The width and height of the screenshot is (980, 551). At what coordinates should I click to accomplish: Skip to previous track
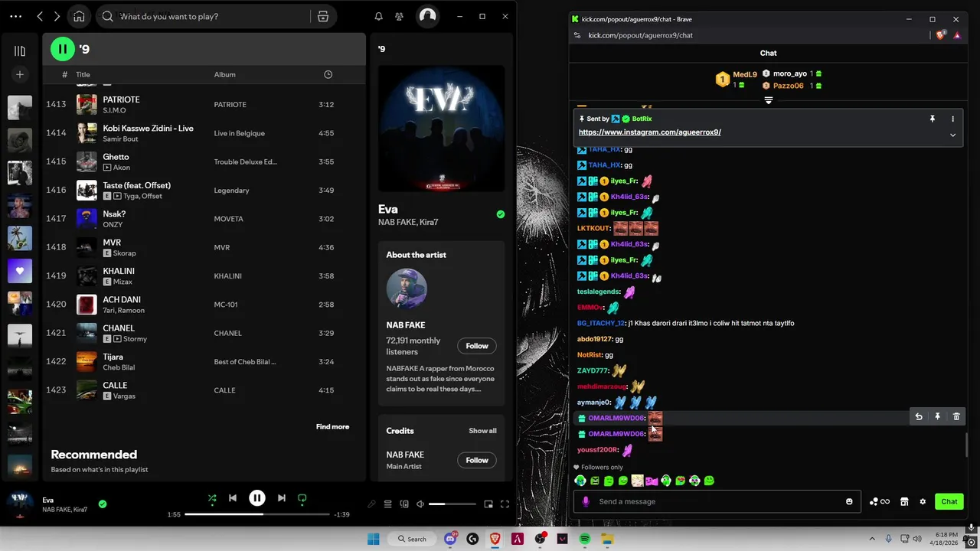coord(233,498)
